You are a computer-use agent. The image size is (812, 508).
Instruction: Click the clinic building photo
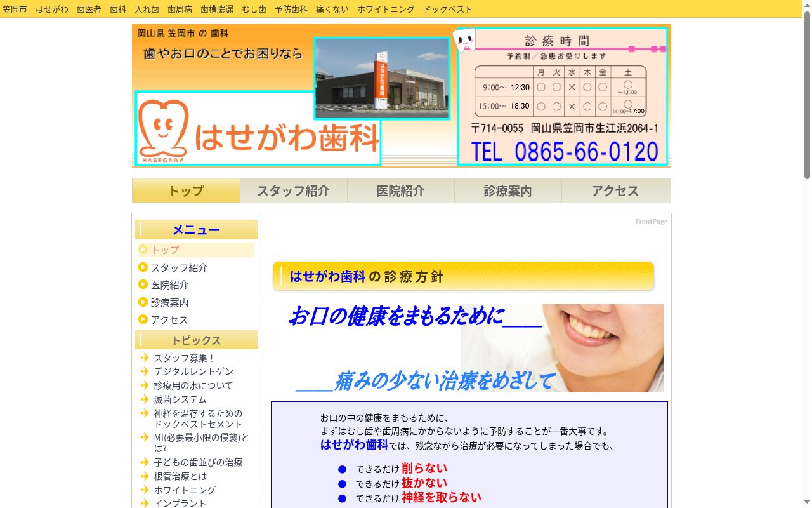[x=382, y=78]
